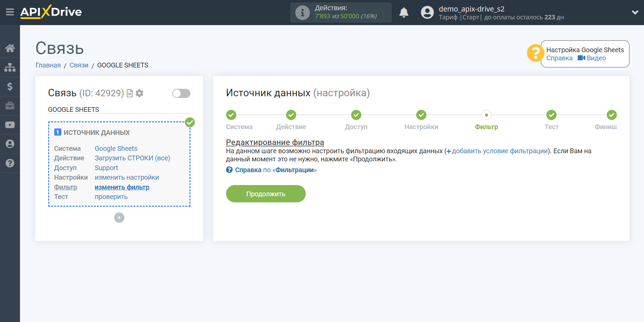Open the actions info icon
The height and width of the screenshot is (322, 644).
[302, 13]
